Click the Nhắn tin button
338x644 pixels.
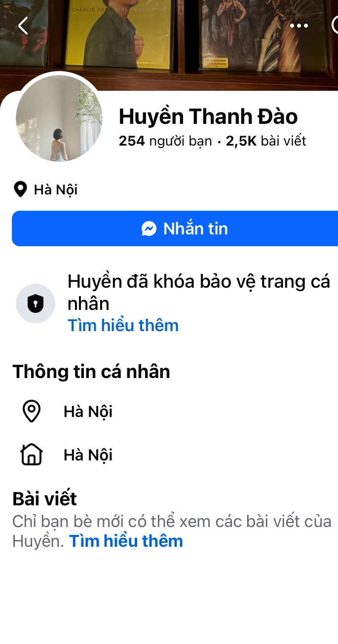[x=175, y=228]
